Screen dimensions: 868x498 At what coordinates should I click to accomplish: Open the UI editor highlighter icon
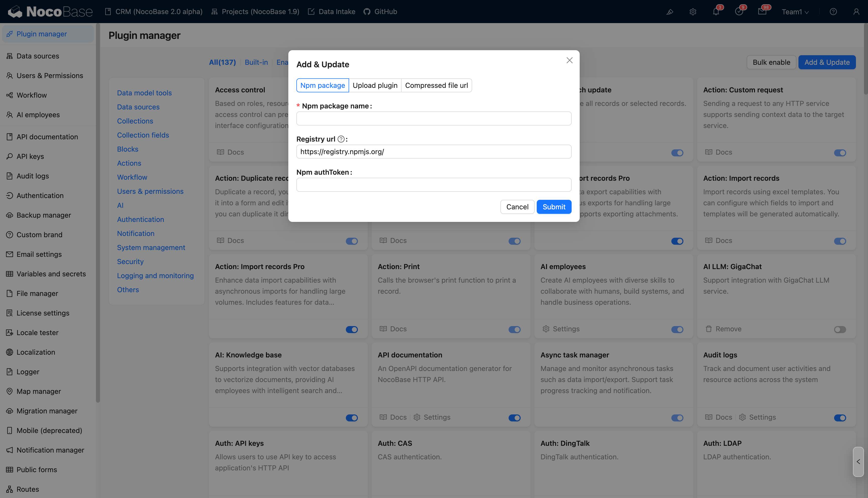[x=670, y=12]
